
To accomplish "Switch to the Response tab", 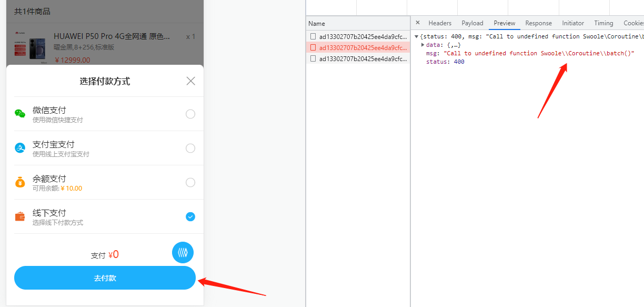I will [x=539, y=23].
